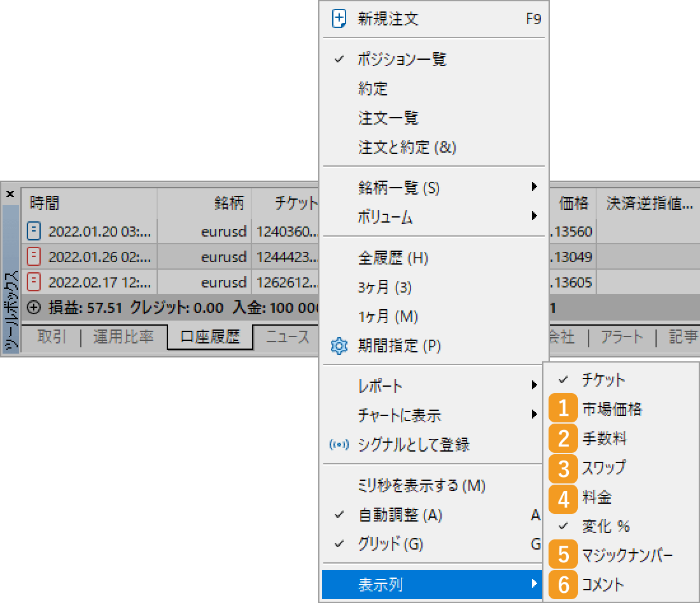Screen dimensions: 700x603
Task: Click チケット column header
Action: pyautogui.click(x=286, y=203)
